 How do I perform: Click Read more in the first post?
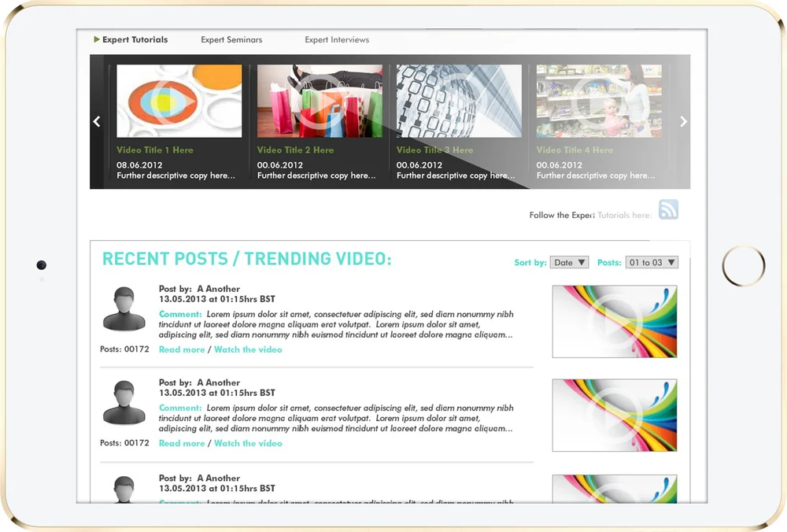tap(182, 350)
